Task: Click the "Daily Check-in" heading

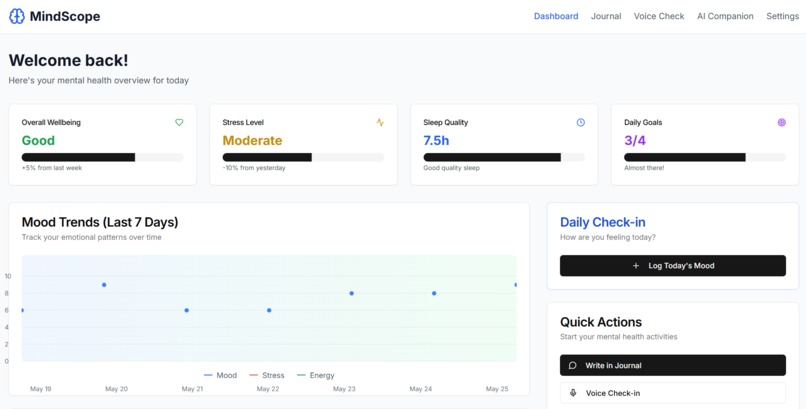Action: pos(602,222)
